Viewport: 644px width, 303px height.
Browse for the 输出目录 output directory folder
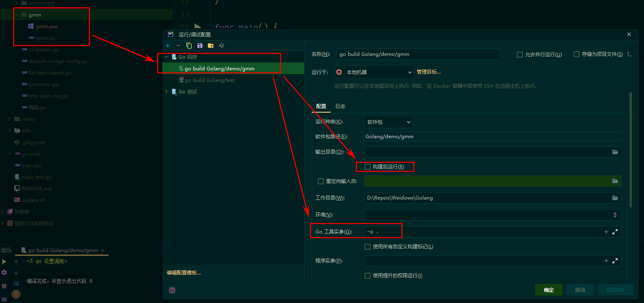pos(615,152)
